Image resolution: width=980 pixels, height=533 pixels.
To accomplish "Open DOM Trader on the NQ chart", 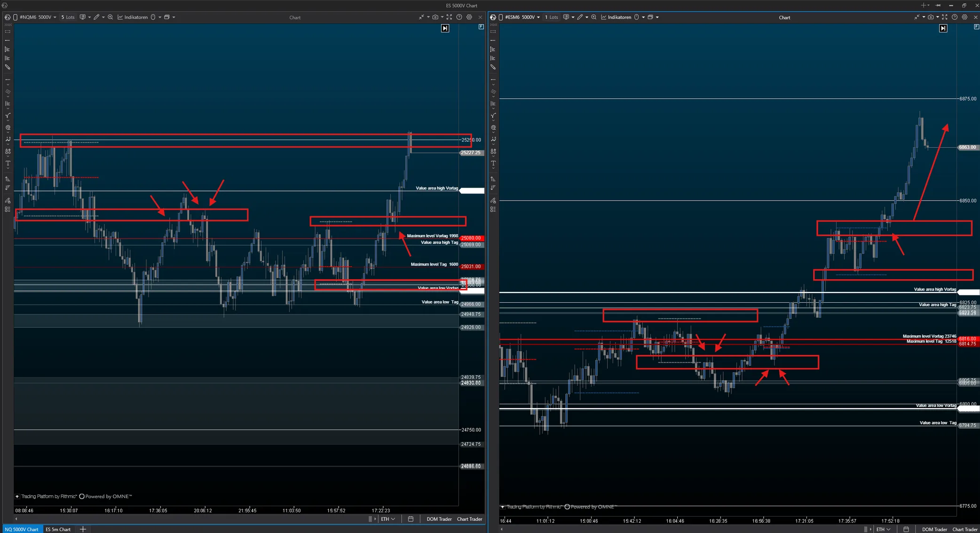I will [x=439, y=519].
